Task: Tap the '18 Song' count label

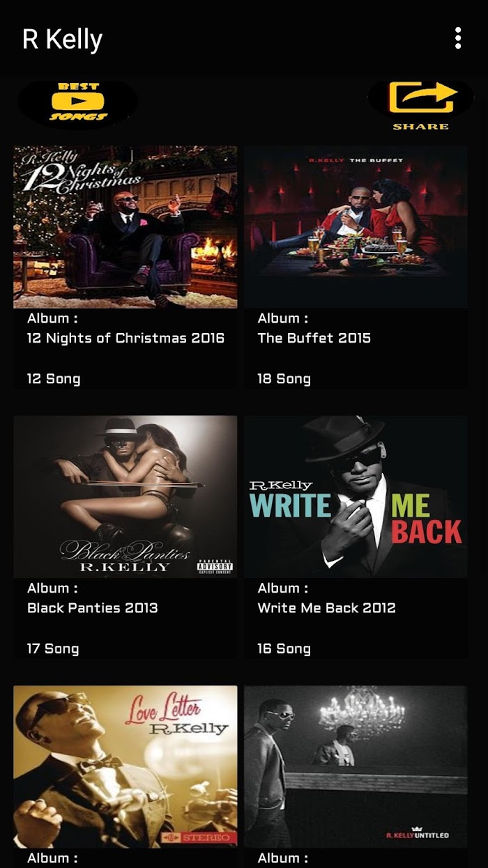Action: click(x=284, y=379)
